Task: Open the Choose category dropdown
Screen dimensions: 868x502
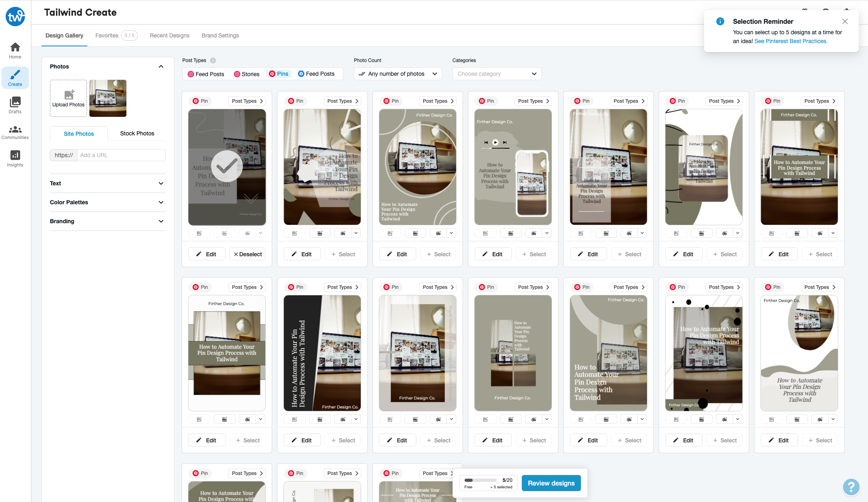Action: click(497, 74)
